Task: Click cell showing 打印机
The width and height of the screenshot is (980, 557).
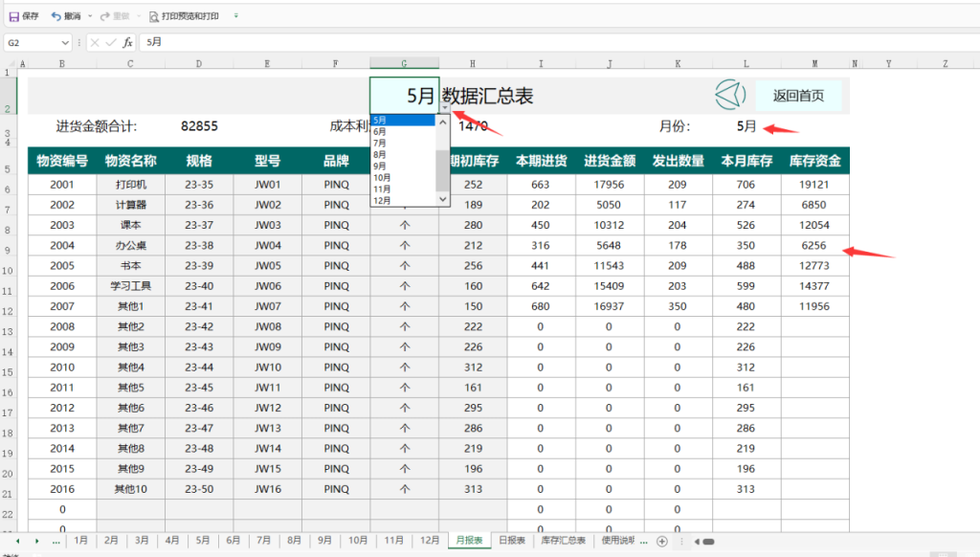Action: [130, 185]
